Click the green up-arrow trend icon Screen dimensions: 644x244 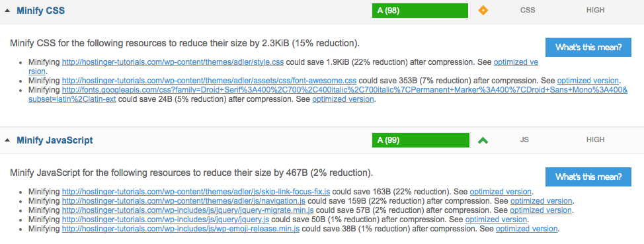click(x=483, y=140)
